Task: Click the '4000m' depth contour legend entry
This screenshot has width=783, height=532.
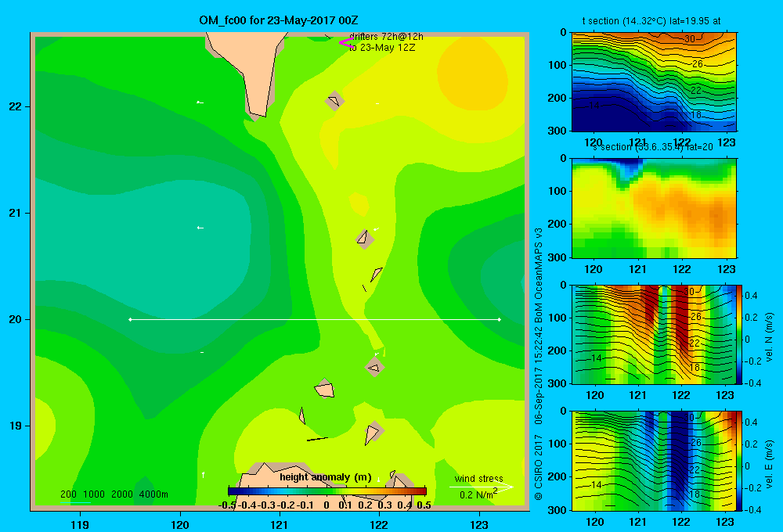Action: coord(153,494)
